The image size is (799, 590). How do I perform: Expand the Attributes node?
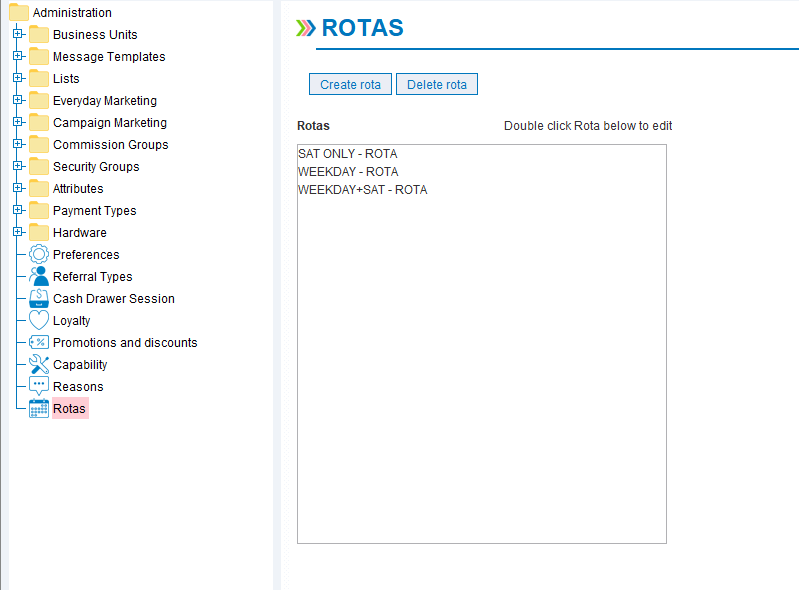click(17, 187)
